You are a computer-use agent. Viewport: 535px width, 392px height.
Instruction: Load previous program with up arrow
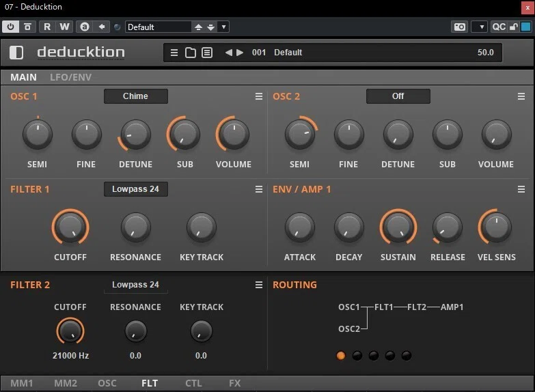pos(198,27)
